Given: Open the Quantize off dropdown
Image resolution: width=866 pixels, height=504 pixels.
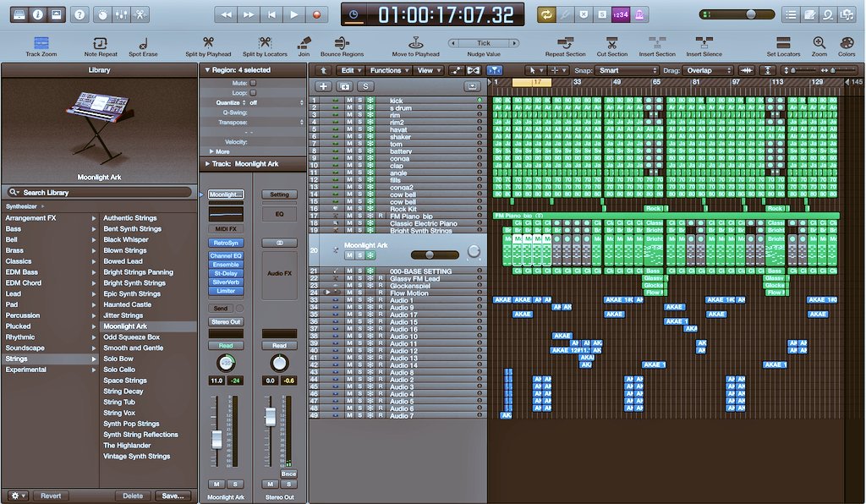Looking at the screenshot, I should (277, 102).
